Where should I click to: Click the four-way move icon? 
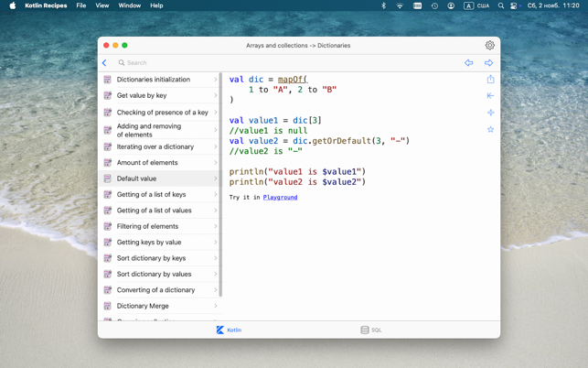[490, 113]
